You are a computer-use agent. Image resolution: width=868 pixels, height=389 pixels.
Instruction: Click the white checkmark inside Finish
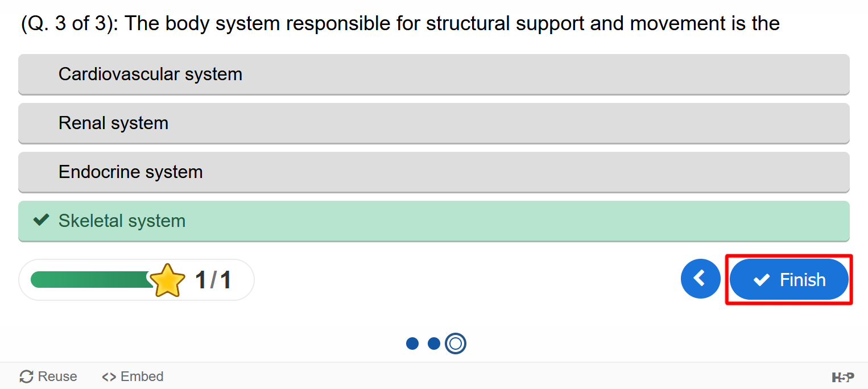(761, 279)
